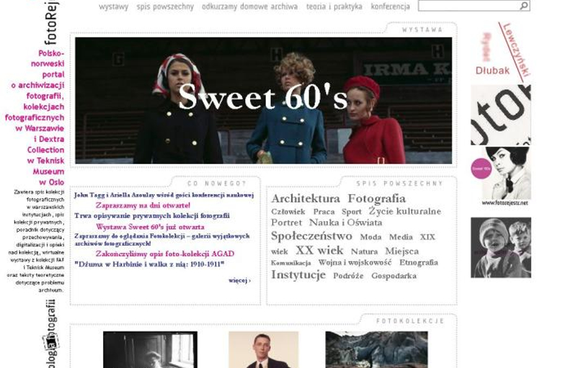Click the więcej › link
This screenshot has width=588, height=368.
pyautogui.click(x=239, y=280)
